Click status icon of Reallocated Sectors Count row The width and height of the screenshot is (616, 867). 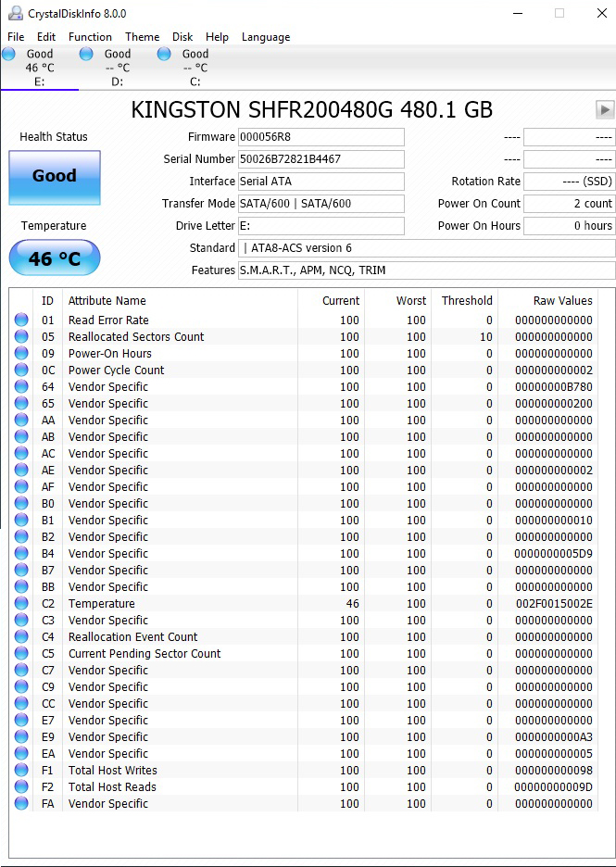(21, 336)
